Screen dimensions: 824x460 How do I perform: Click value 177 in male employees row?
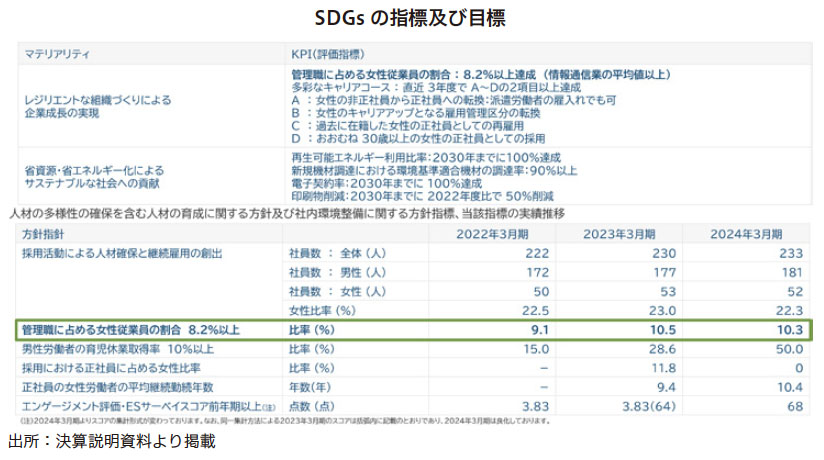[664, 272]
